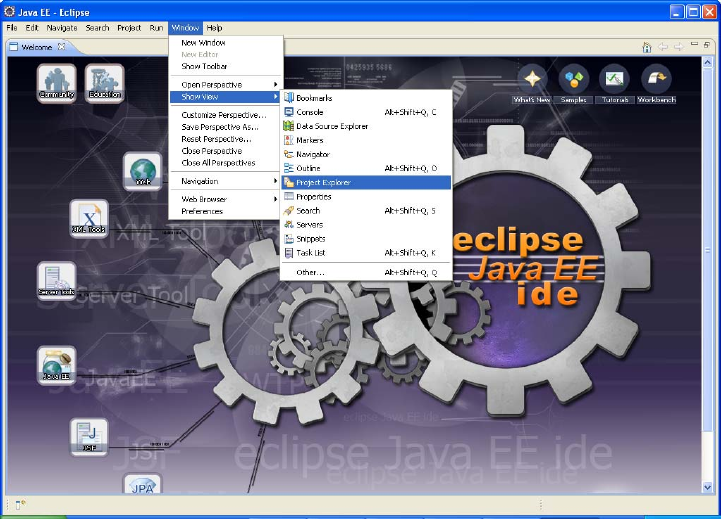The width and height of the screenshot is (721, 519).
Task: Click the back navigation arrow in Welcome toolbar
Action: [x=663, y=47]
